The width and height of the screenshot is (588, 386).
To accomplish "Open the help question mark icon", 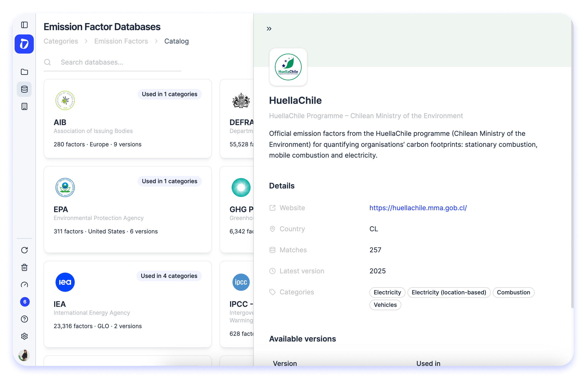I will 24,320.
